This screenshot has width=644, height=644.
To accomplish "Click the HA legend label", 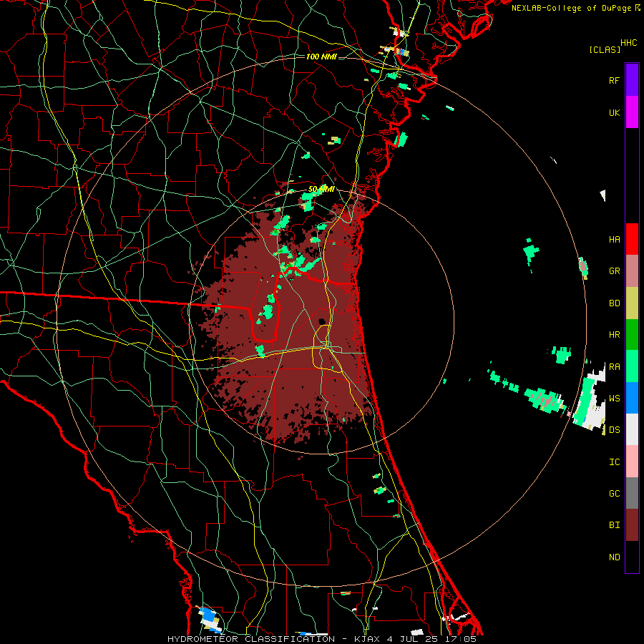I will point(614,239).
